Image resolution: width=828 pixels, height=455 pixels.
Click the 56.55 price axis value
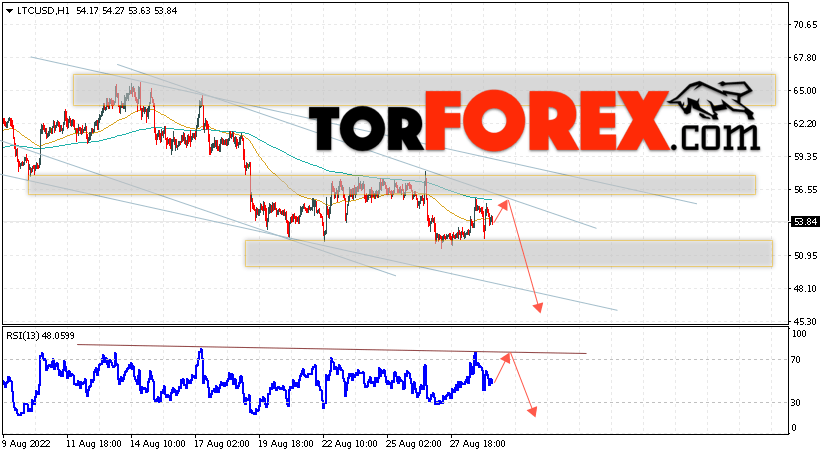[x=805, y=189]
